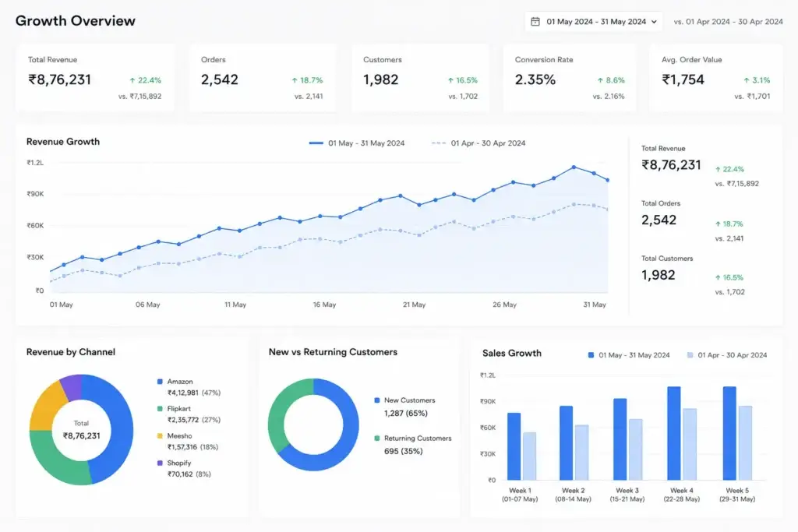The image size is (798, 532).
Task: Open the date range picker dropdown
Action: tap(593, 22)
